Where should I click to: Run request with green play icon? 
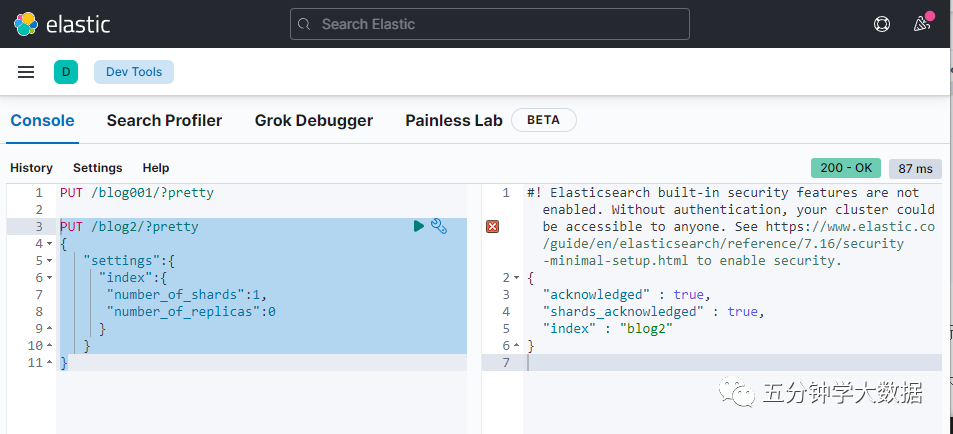pos(419,227)
